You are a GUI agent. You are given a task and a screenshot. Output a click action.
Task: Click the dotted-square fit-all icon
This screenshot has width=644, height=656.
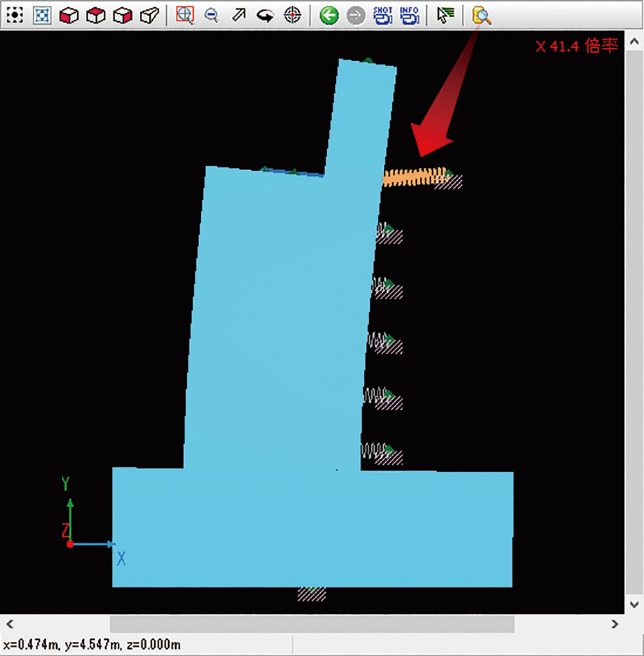pyautogui.click(x=15, y=15)
